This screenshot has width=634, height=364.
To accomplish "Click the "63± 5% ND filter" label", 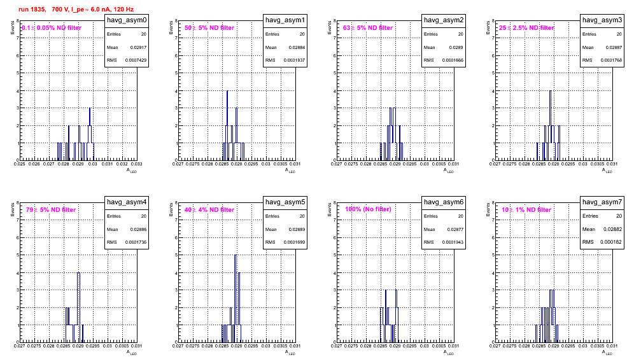I will click(x=368, y=28).
